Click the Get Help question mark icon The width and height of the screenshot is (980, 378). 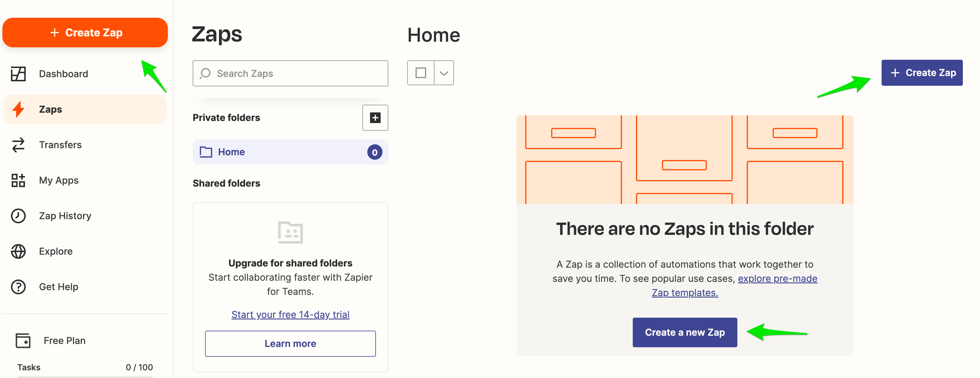pos(18,287)
